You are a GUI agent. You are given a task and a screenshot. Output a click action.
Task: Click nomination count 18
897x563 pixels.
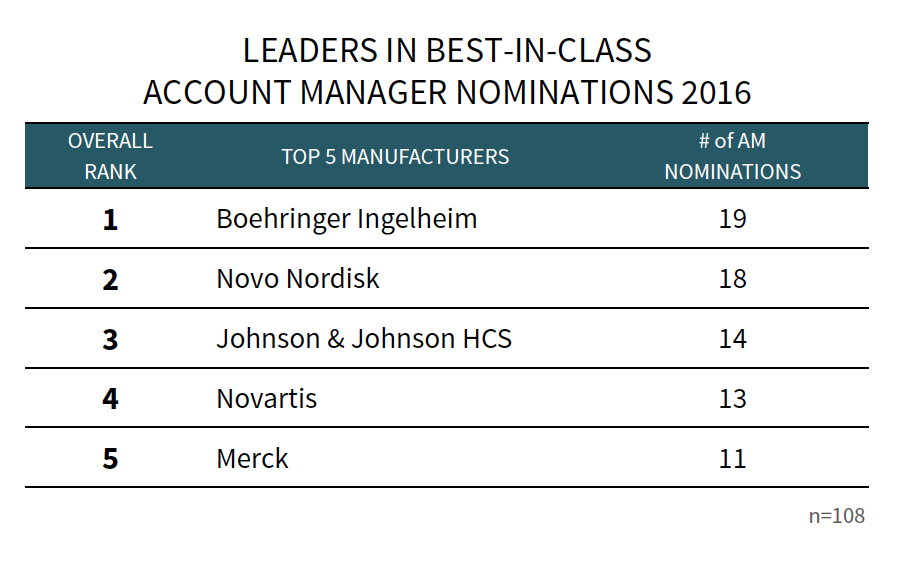(x=732, y=279)
